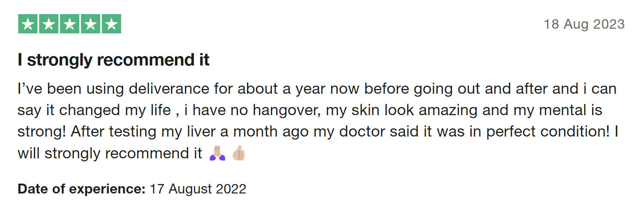Image resolution: width=644 pixels, height=208 pixels.
Task: Click the thumbs up emoji
Action: tap(238, 153)
